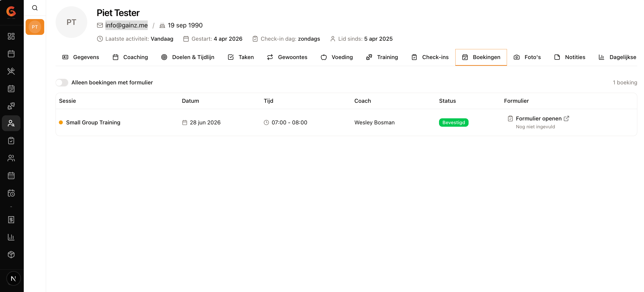Click the birthday 19 sep 1990
Image resolution: width=644 pixels, height=292 pixels.
coord(185,25)
